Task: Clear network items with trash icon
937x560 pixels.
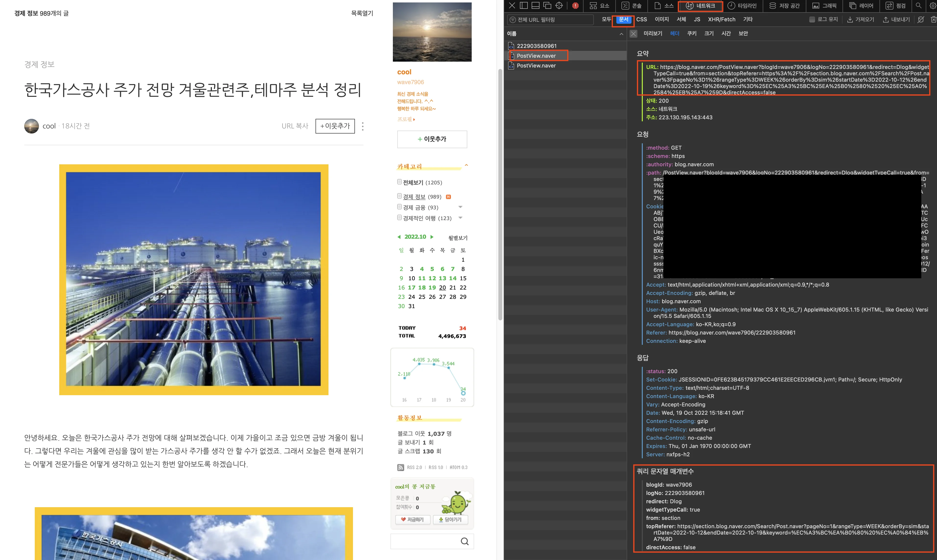Action: [x=933, y=20]
